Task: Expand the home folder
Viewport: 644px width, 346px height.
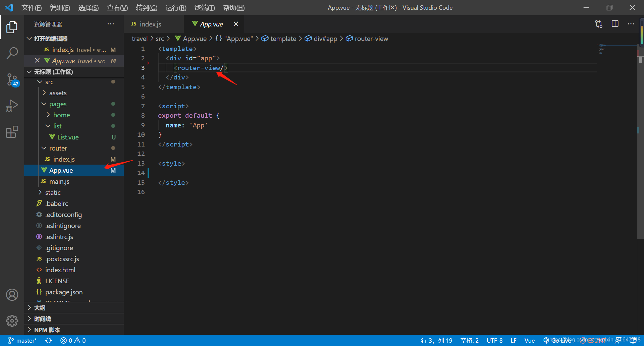Action: pyautogui.click(x=74, y=115)
